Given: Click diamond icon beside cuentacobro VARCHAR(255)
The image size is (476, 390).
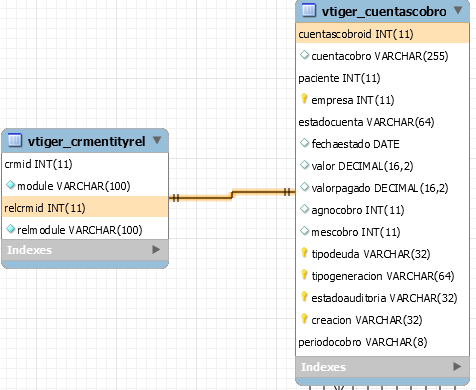Looking at the screenshot, I should [304, 55].
